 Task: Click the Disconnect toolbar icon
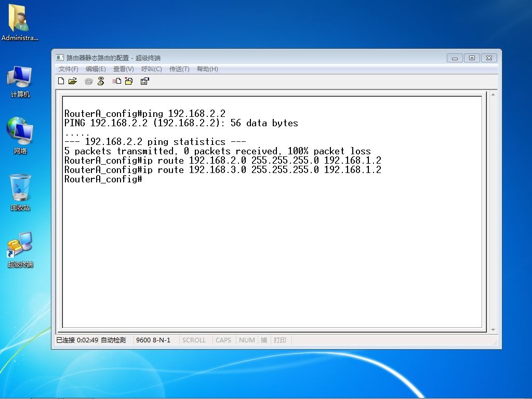tap(101, 81)
